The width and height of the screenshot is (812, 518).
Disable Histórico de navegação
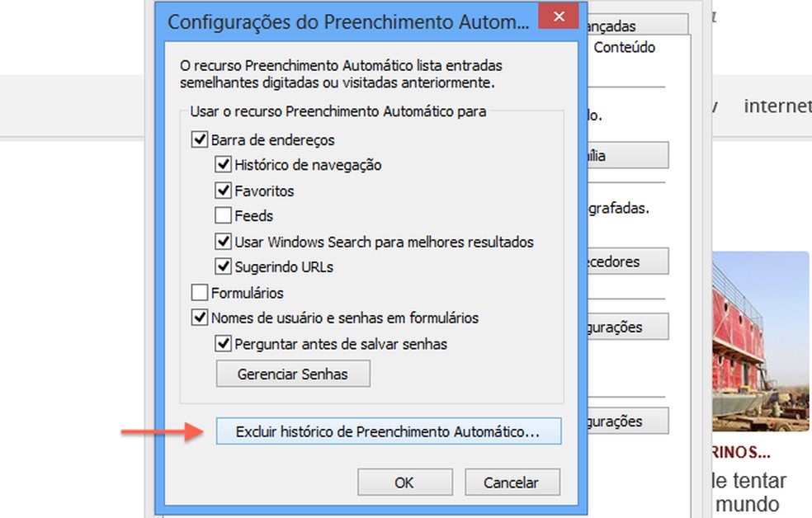coord(223,164)
